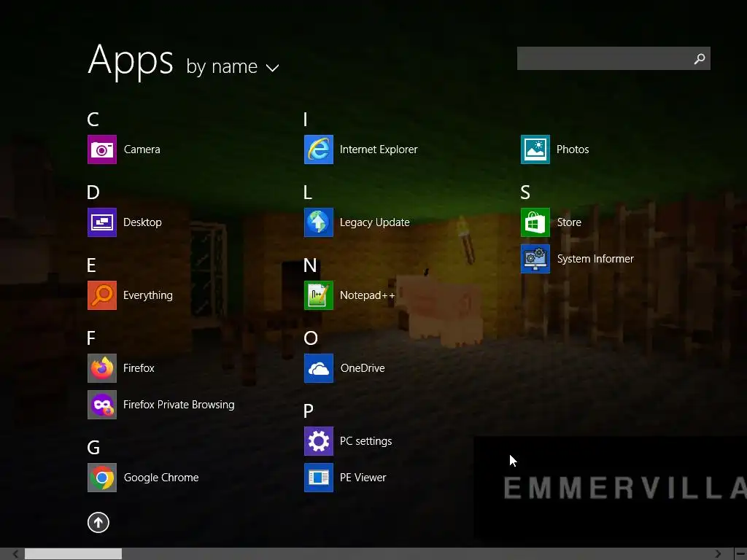Open the Notepad++ icon
The width and height of the screenshot is (747, 560).
319,295
